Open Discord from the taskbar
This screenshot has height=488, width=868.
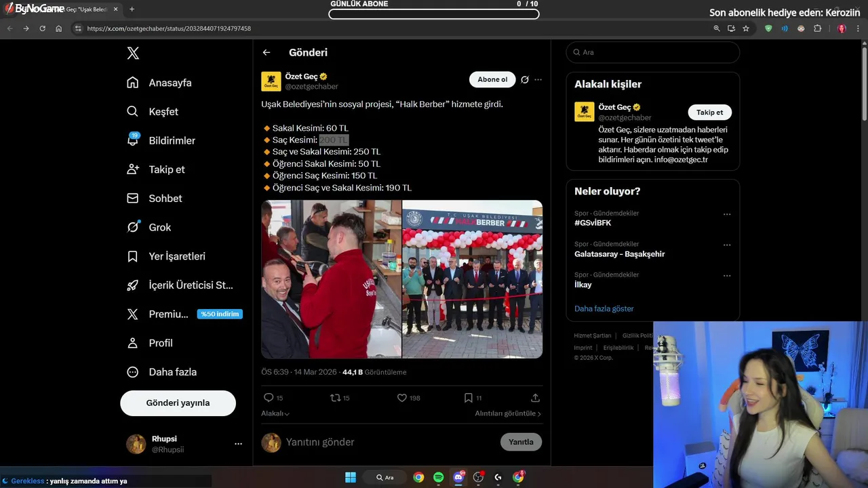click(458, 477)
